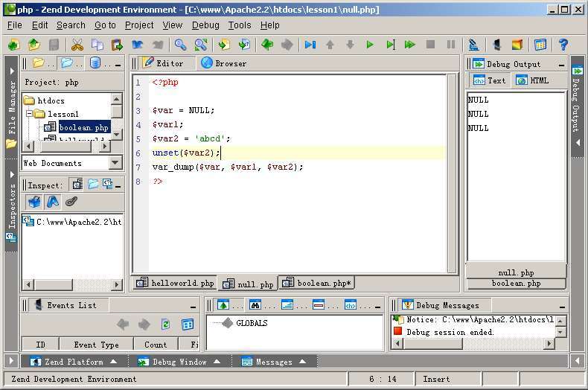
Task: Click null.php button in Debug Output
Action: pos(516,272)
